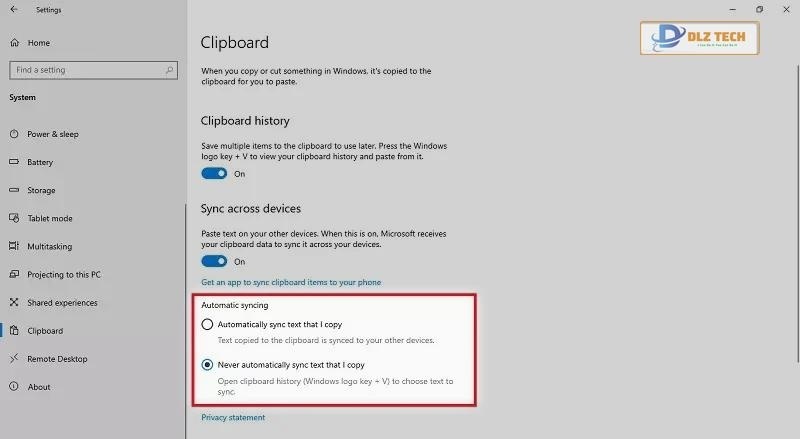Viewport: 800px width, 439px height.
Task: Open Projecting to this PC icon
Action: [x=14, y=274]
